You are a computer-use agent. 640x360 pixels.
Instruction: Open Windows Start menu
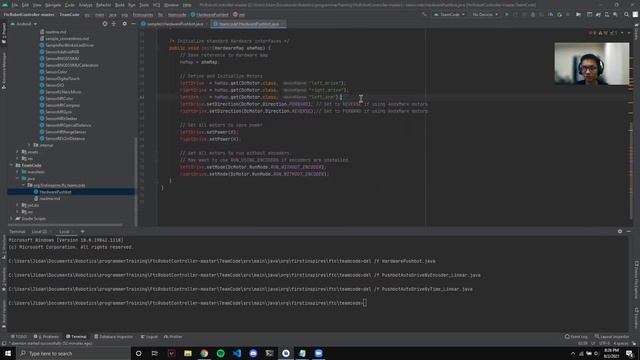pos(8,353)
